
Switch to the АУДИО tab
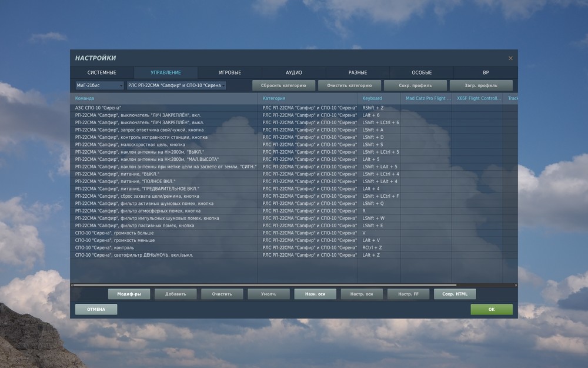coord(293,72)
